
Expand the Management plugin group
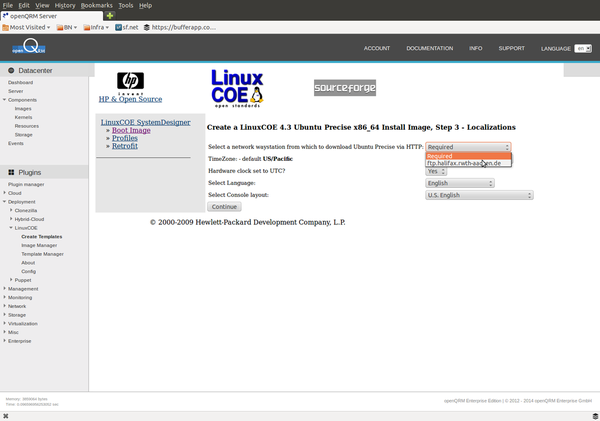(x=5, y=289)
